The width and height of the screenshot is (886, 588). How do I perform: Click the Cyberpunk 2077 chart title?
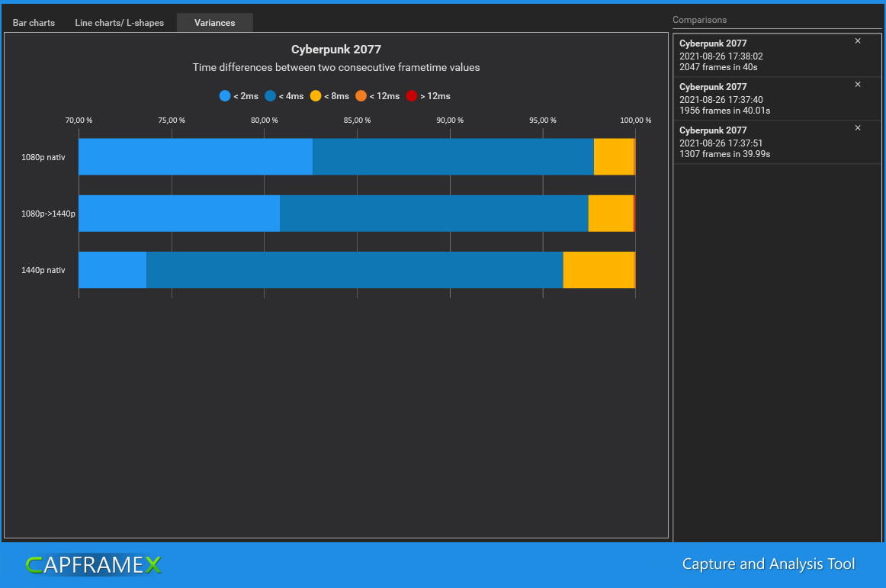336,49
